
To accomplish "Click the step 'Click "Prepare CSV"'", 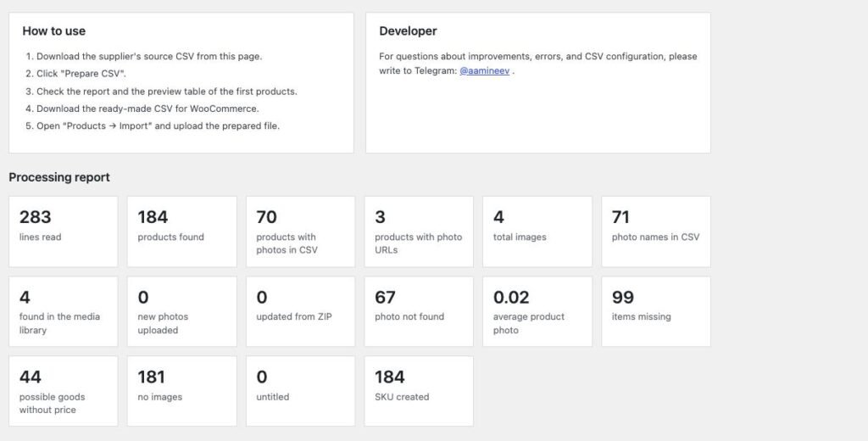I will coord(81,74).
